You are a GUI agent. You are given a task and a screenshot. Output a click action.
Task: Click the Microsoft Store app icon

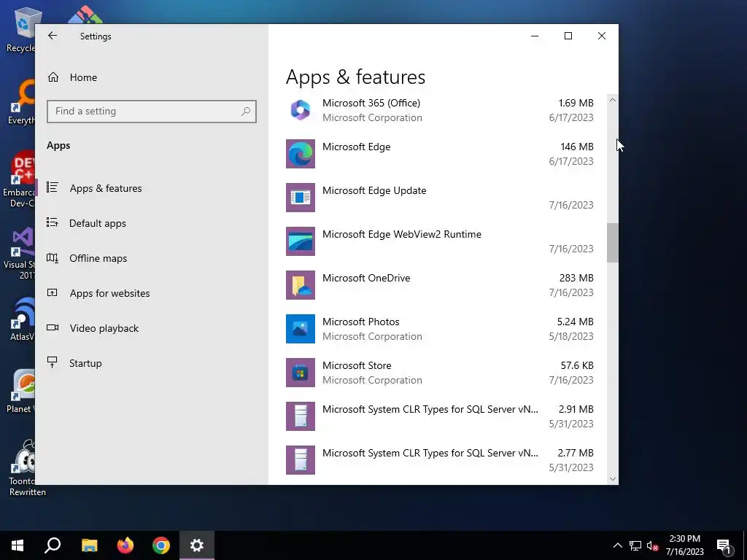[x=300, y=373]
